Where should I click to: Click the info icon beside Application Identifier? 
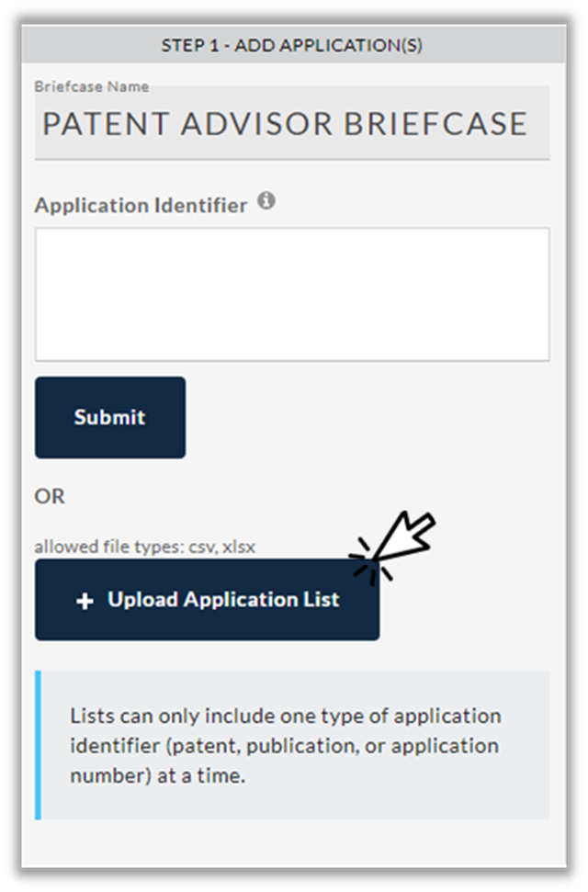pyautogui.click(x=266, y=201)
